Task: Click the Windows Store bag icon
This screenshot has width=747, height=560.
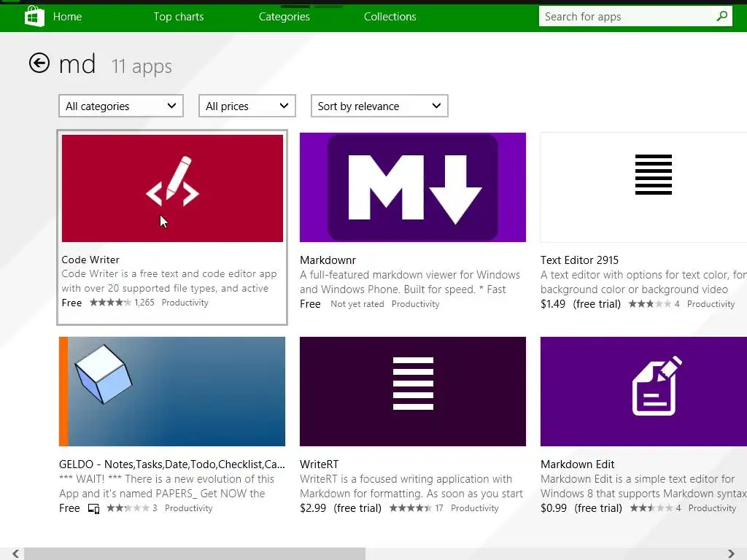Action: [34, 16]
